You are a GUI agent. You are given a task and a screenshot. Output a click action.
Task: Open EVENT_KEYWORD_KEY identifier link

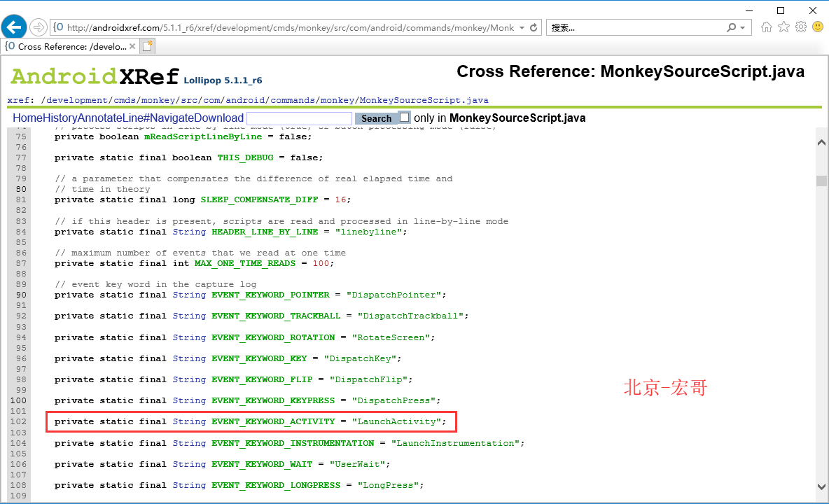click(259, 358)
